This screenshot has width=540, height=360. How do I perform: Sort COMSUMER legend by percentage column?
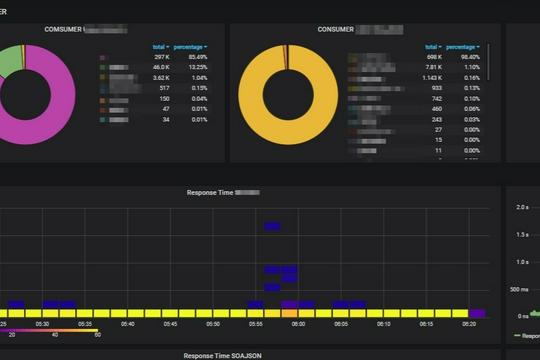pyautogui.click(x=190, y=47)
